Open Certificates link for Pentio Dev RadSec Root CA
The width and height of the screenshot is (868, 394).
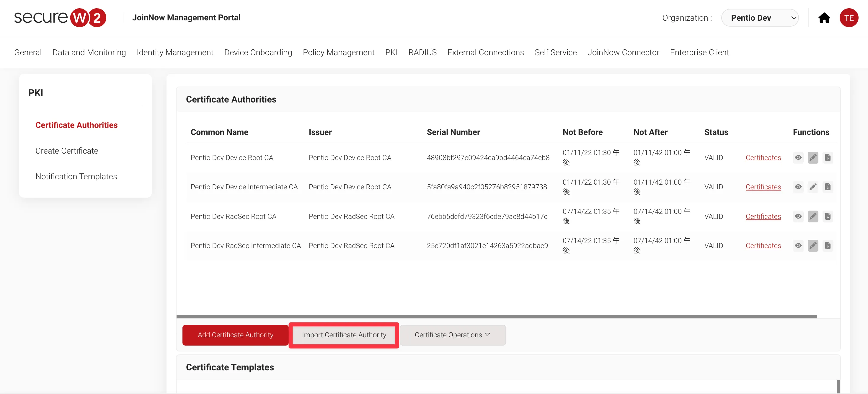763,216
